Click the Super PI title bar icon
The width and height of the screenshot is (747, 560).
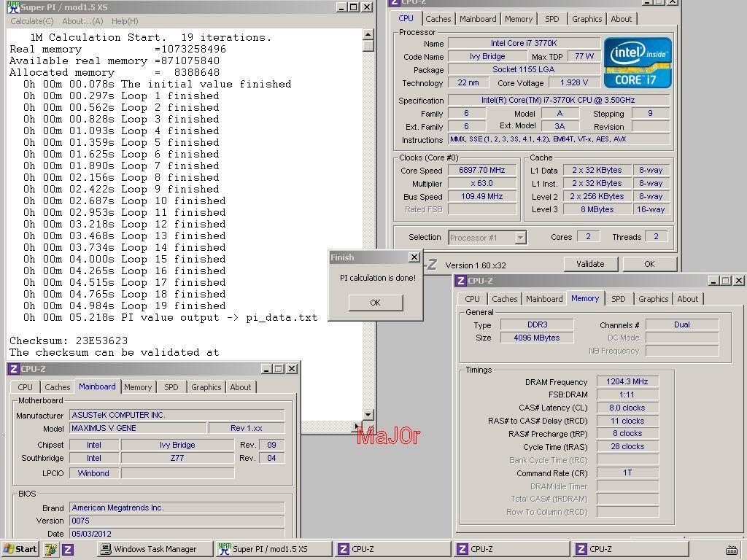coord(13,7)
